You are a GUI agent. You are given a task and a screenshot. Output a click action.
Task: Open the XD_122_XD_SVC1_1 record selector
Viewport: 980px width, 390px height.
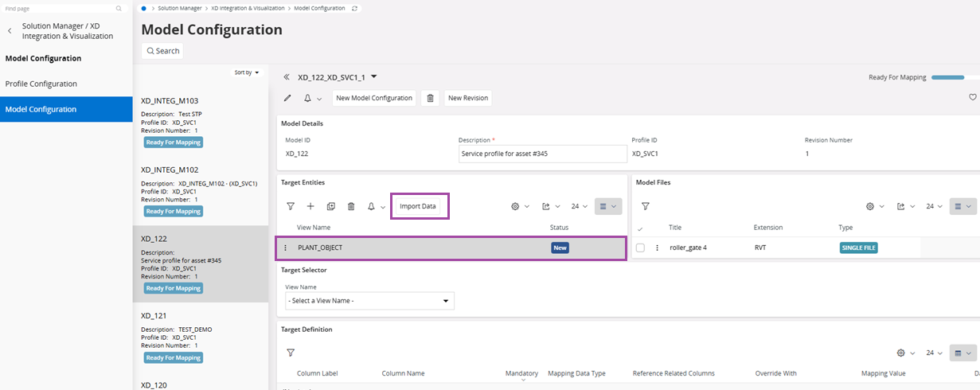[373, 77]
